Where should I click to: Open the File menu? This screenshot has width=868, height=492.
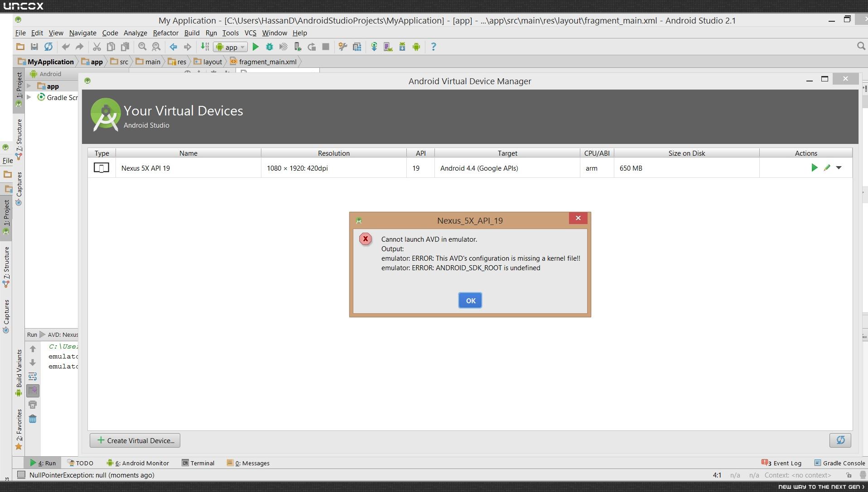point(20,33)
